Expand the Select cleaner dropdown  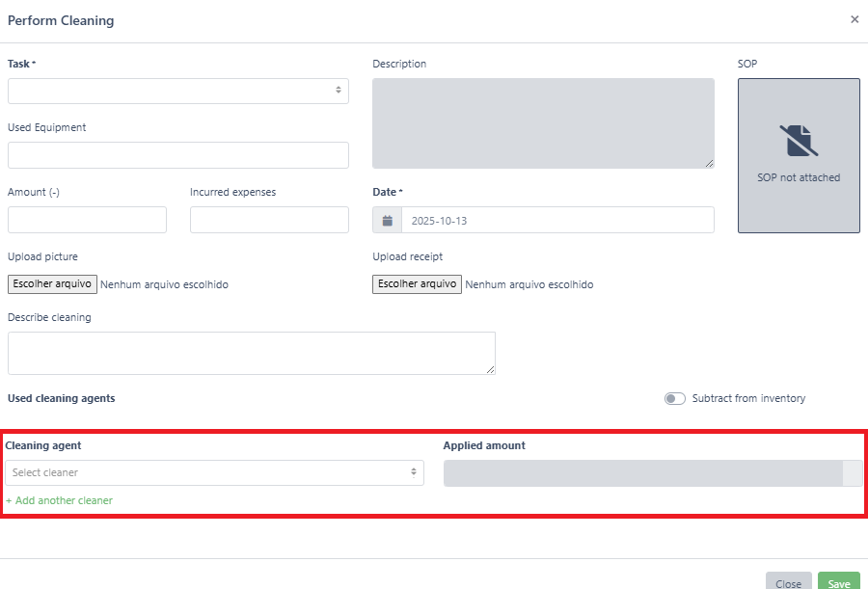point(214,472)
